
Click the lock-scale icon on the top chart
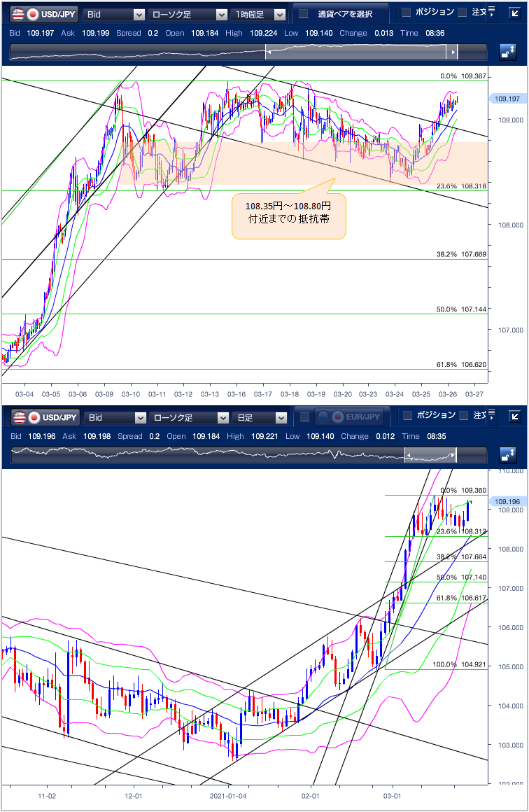507,52
